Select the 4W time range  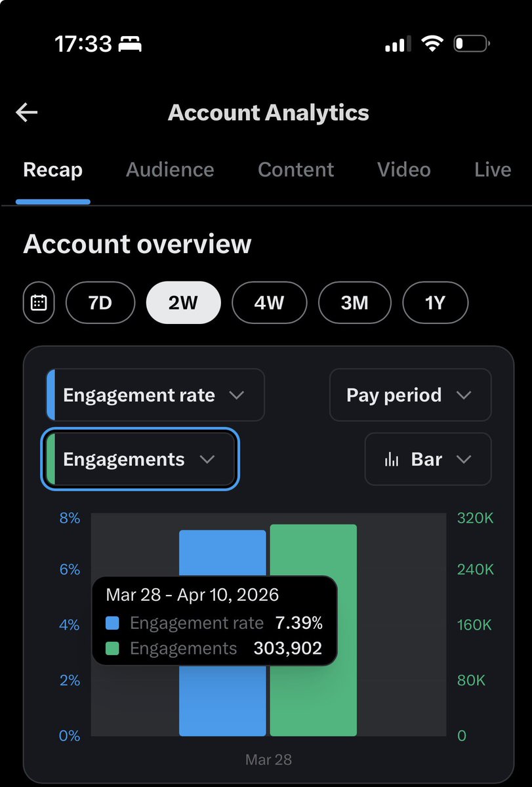coord(269,303)
